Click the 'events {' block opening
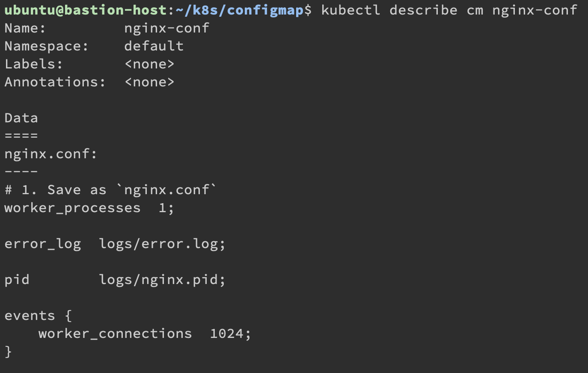The width and height of the screenshot is (588, 373). (x=38, y=316)
